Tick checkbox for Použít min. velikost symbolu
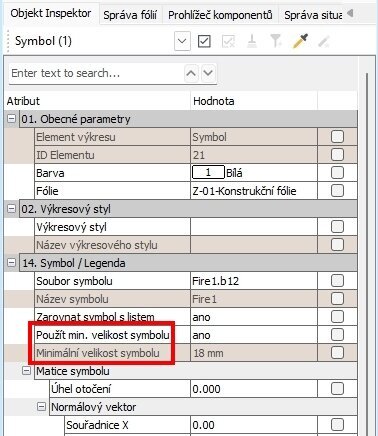Image resolution: width=378 pixels, height=436 pixels. pyautogui.click(x=337, y=335)
